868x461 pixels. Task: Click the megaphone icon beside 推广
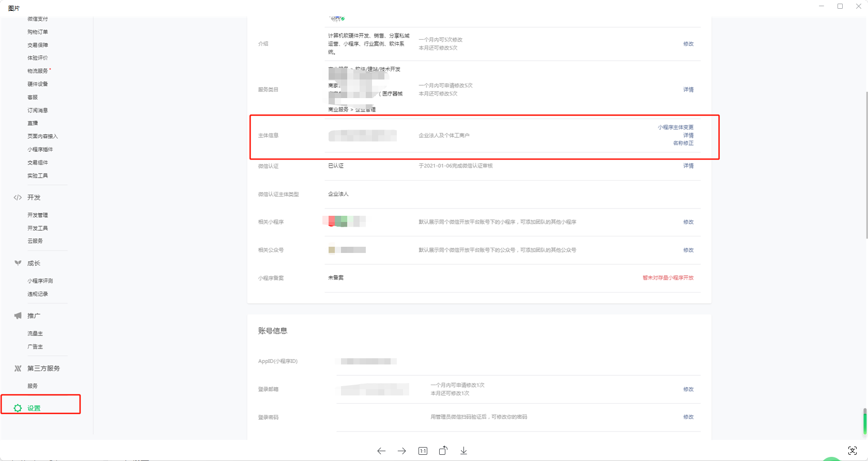[18, 315]
